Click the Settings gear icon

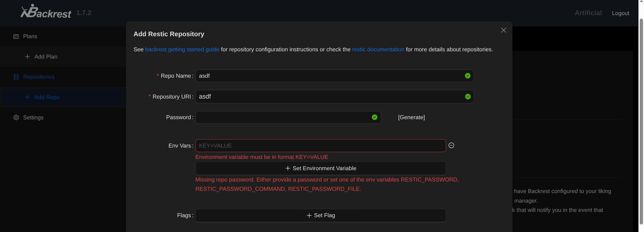click(x=16, y=118)
